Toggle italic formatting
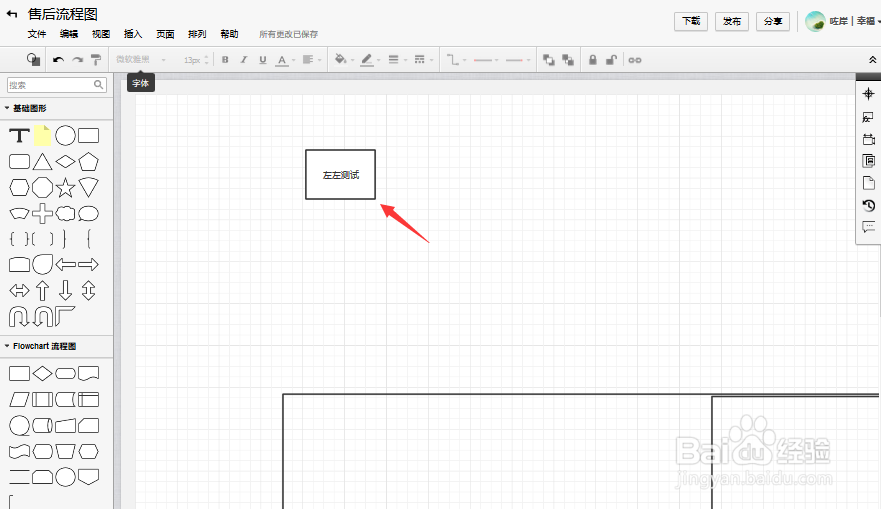The width and height of the screenshot is (881, 509). [x=244, y=60]
